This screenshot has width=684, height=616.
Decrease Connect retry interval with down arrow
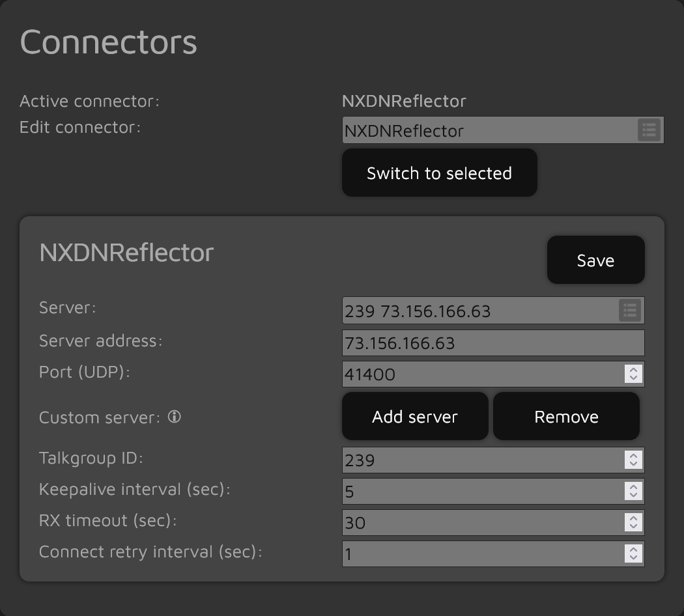tap(633, 558)
